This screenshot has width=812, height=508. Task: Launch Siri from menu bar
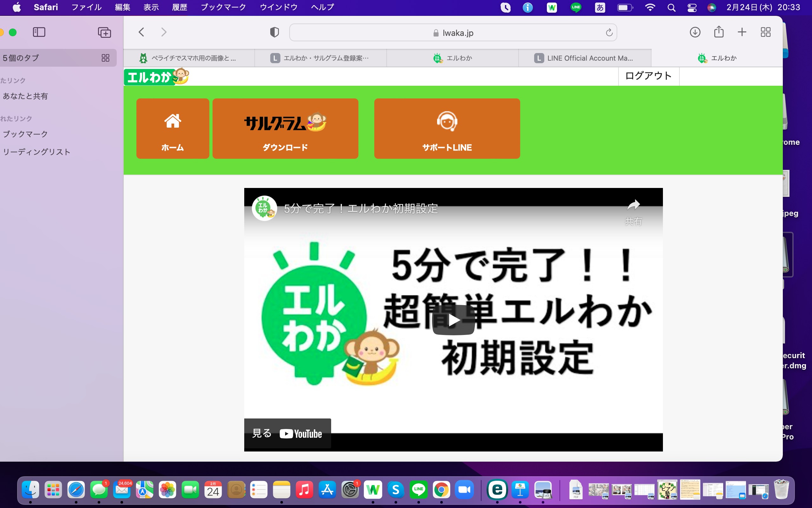tap(711, 7)
